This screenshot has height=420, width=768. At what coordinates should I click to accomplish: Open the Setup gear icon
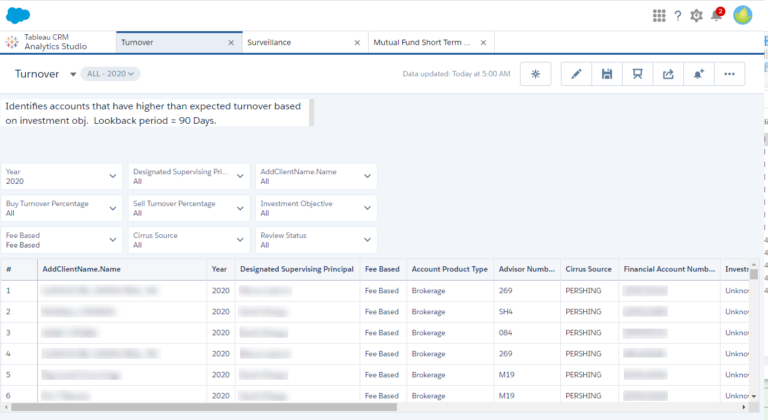click(696, 16)
